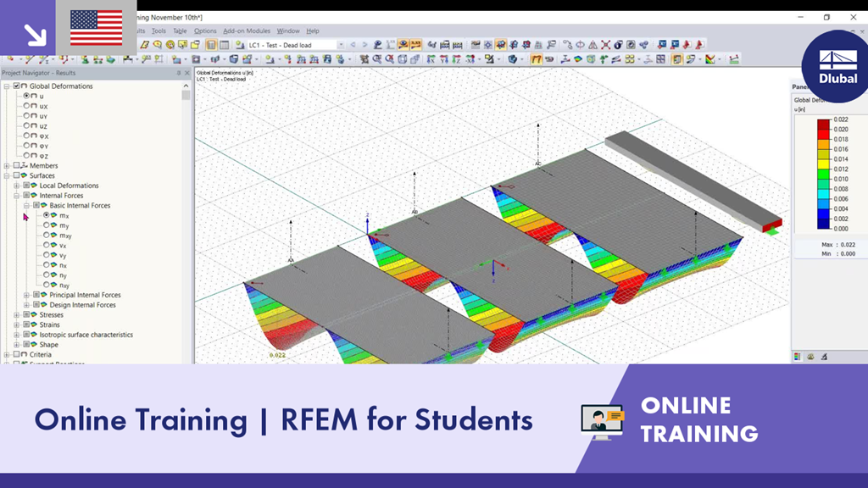Click the zoom magnifier toolbar icon
This screenshot has width=868, height=488.
click(x=377, y=59)
